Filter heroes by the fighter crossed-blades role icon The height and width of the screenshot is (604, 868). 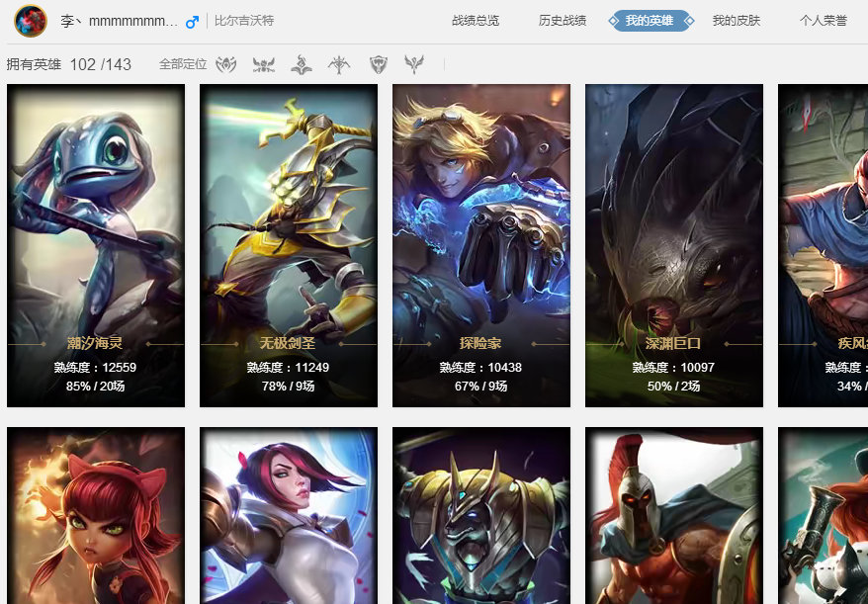coord(264,65)
